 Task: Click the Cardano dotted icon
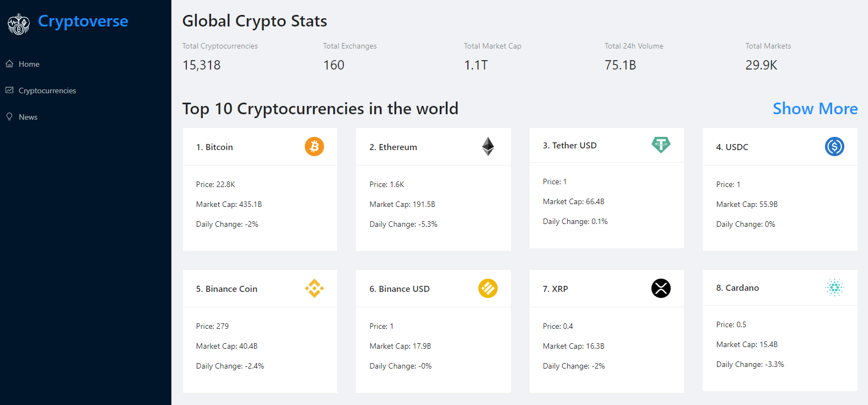[834, 287]
